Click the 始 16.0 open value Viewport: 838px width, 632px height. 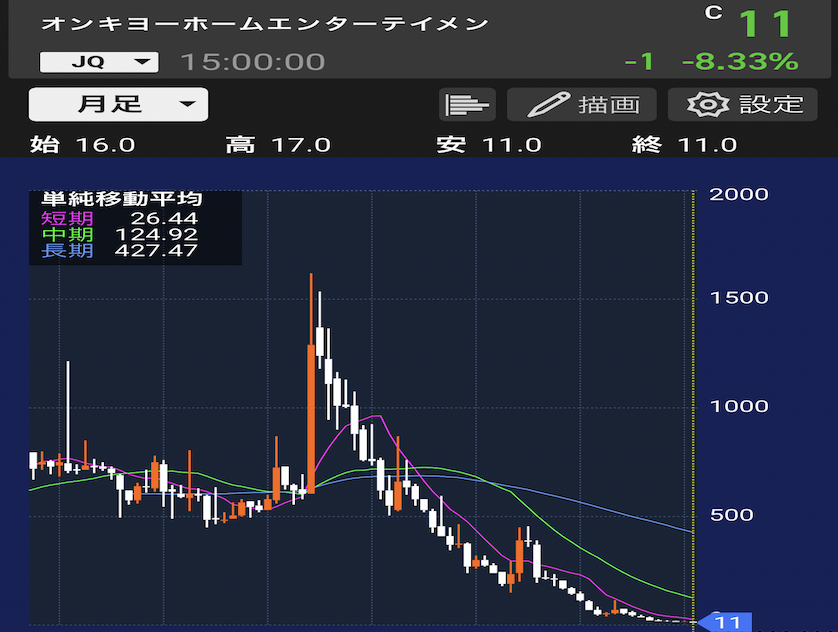coord(83,145)
